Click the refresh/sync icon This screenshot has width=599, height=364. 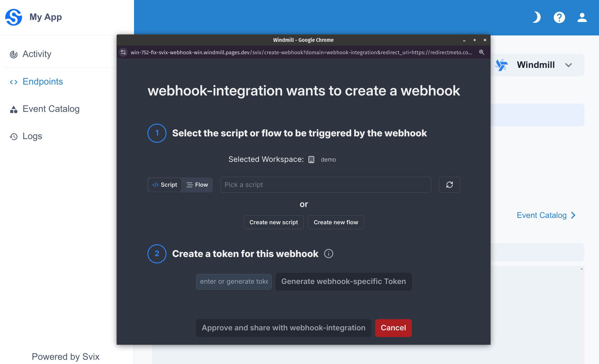click(x=450, y=185)
